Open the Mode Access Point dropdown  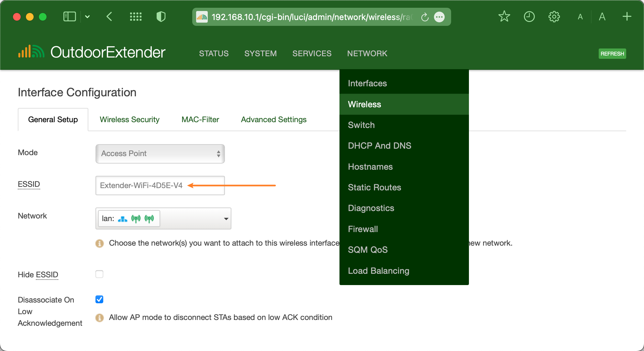pos(160,154)
